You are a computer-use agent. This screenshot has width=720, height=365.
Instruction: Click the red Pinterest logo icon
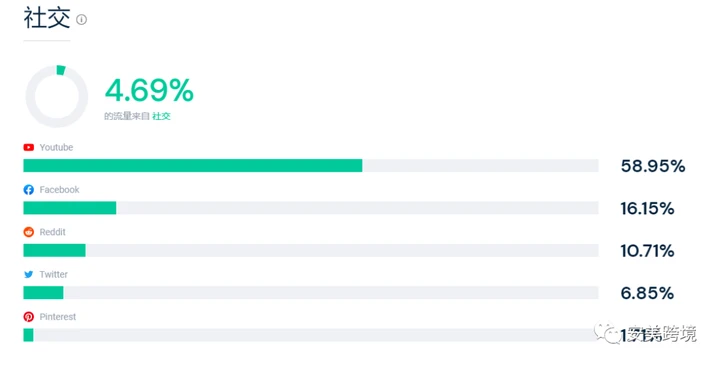pyautogui.click(x=28, y=317)
